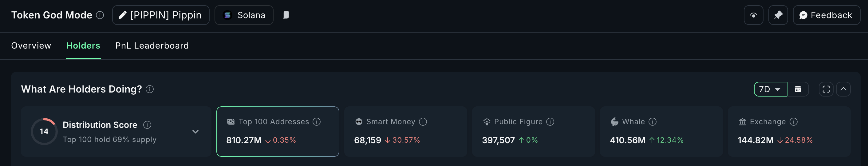
Task: Click info icon beside What Are Holders Doing
Action: tap(150, 89)
